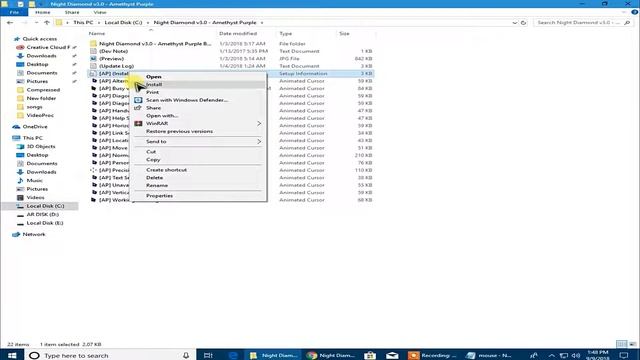Open the Mail app from taskbar
Screen dimensions: 640x360
coord(392,355)
